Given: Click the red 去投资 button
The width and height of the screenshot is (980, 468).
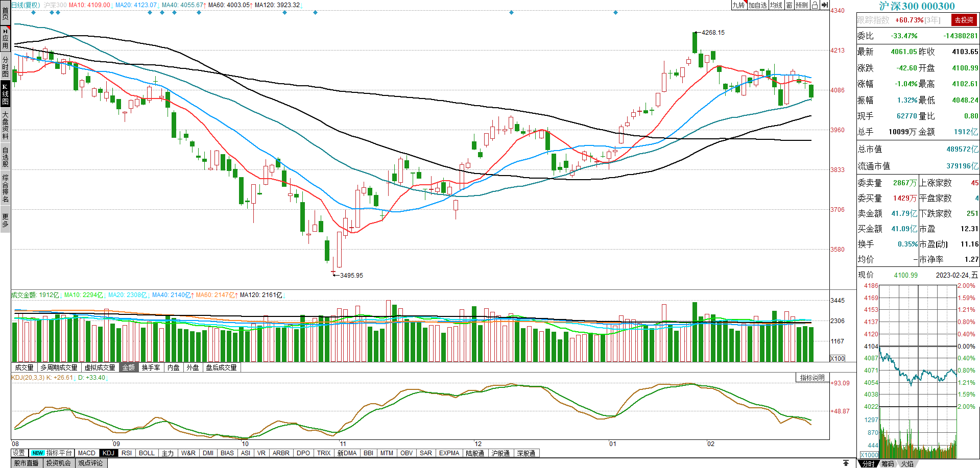Looking at the screenshot, I should click(x=964, y=20).
